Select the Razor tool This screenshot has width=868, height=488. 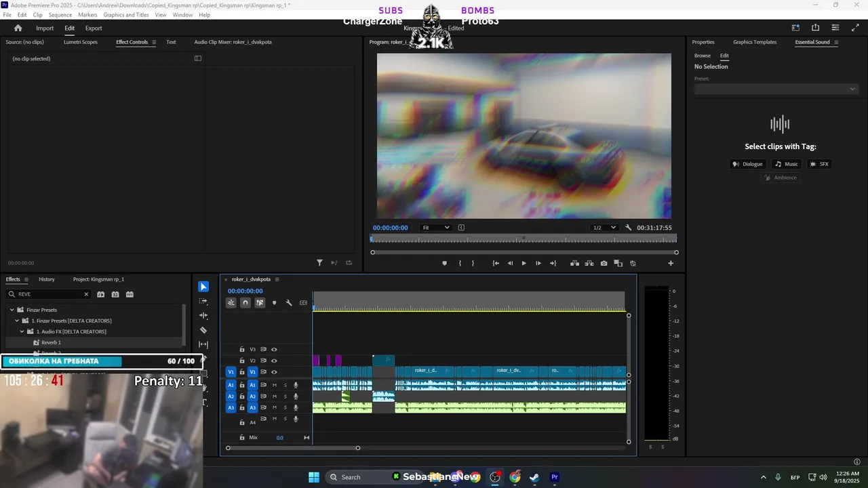[x=203, y=330]
